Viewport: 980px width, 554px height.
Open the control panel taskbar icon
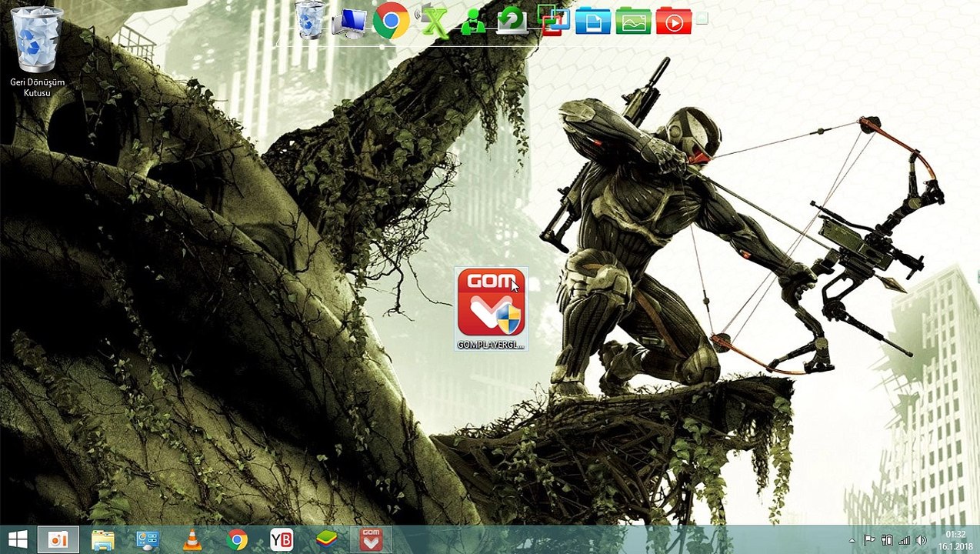pos(147,540)
